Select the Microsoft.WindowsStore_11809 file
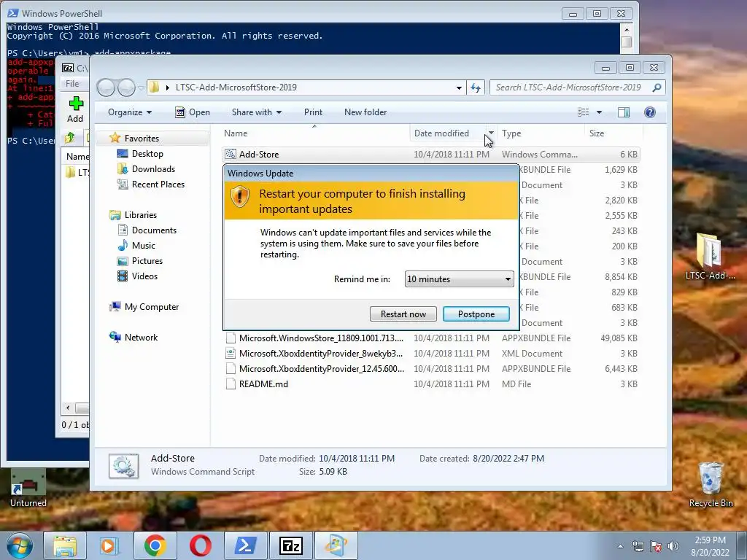 click(430, 338)
